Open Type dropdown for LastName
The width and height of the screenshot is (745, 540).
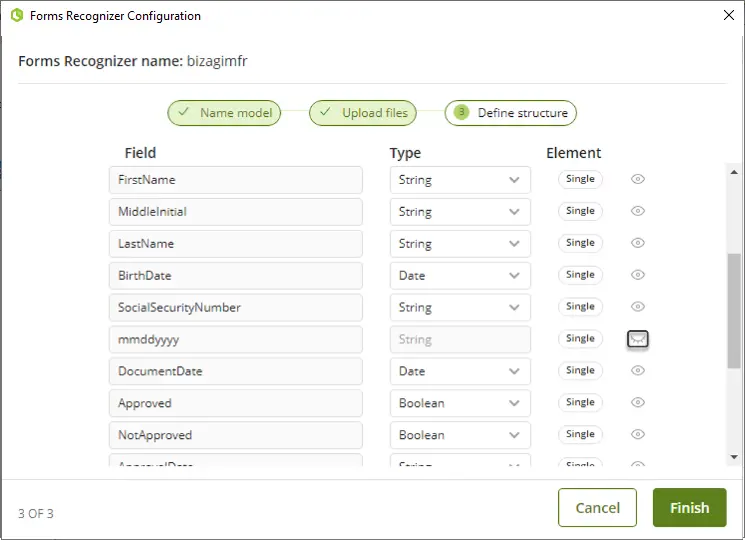[x=460, y=244]
